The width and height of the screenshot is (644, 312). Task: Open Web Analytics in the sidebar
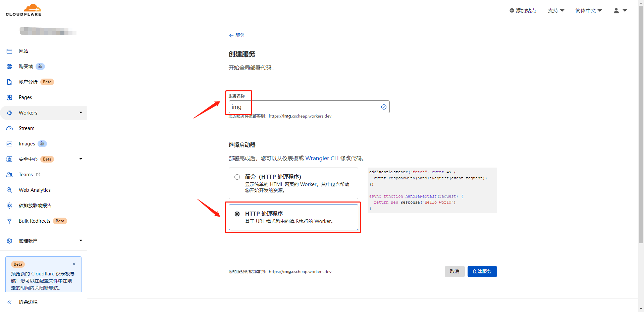tap(35, 190)
